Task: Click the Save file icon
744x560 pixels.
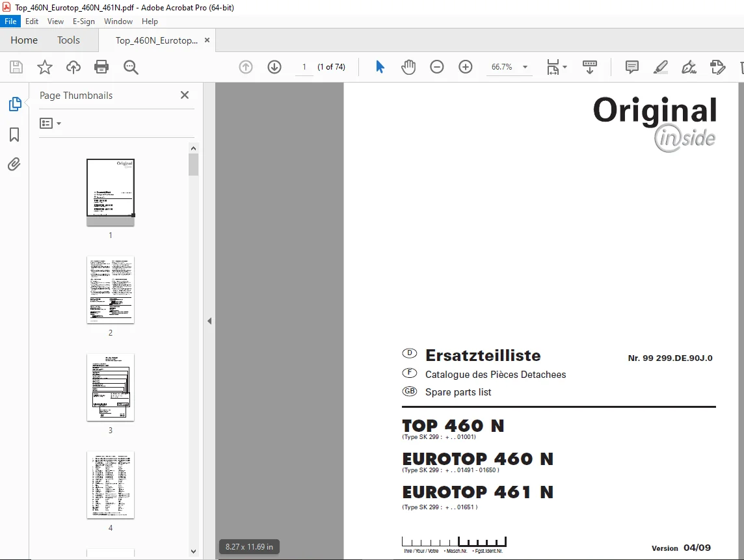Action: tap(16, 67)
